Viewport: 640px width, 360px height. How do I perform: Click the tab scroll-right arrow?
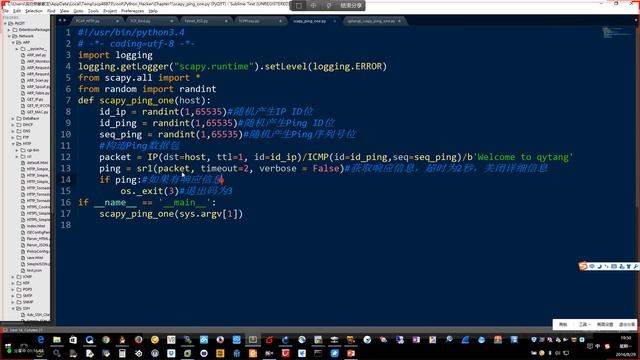64,20
